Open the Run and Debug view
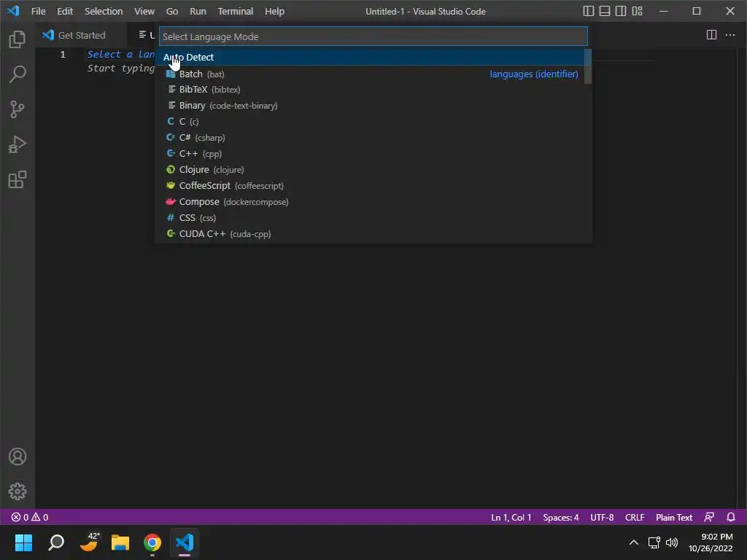Screen dimensions: 747x560 [x=18, y=145]
